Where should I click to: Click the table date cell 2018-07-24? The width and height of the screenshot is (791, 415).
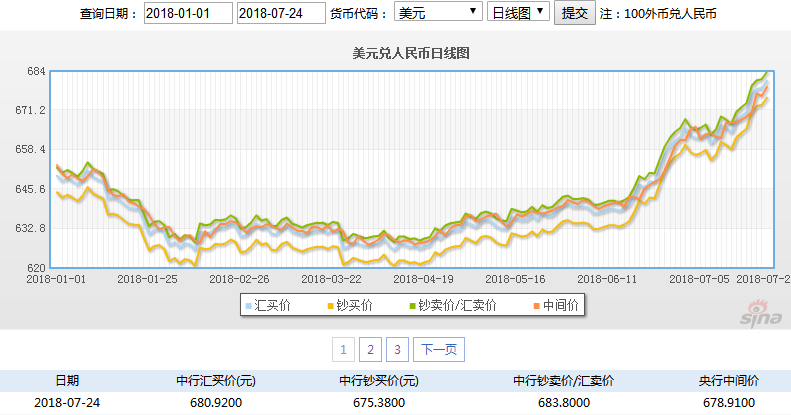click(x=67, y=403)
